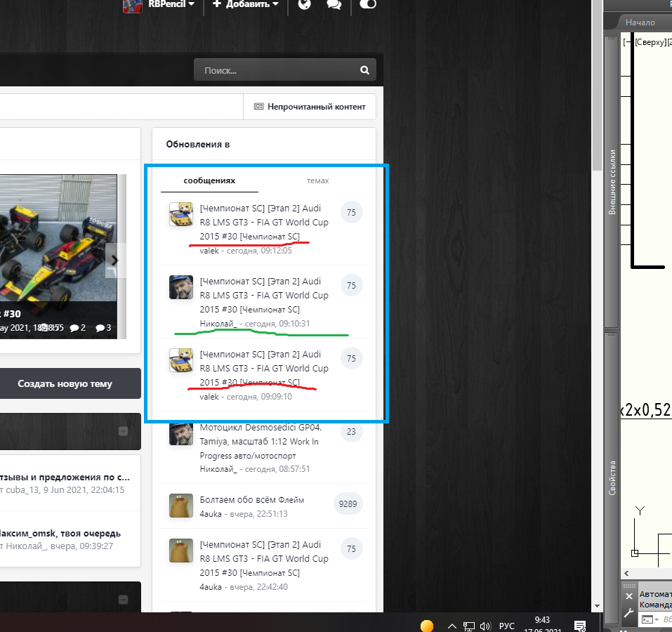Click the volume speaker tray icon
The image size is (672, 632).
click(485, 626)
